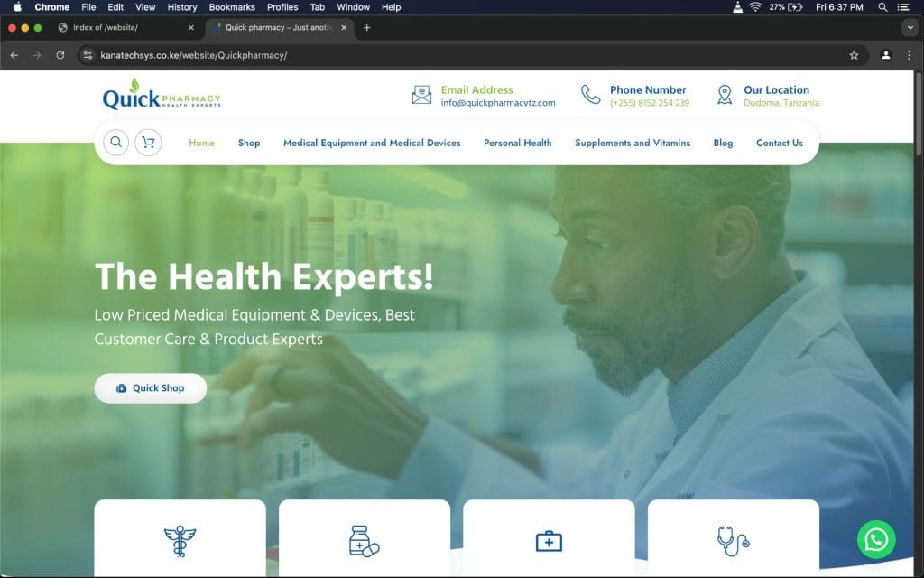Open the Bookmarks menu in the menu bar

pyautogui.click(x=232, y=7)
